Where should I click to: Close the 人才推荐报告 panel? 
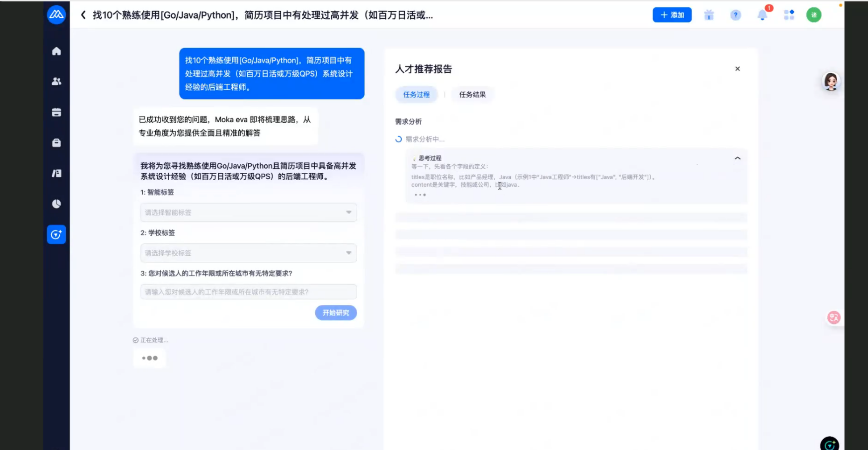pos(737,69)
